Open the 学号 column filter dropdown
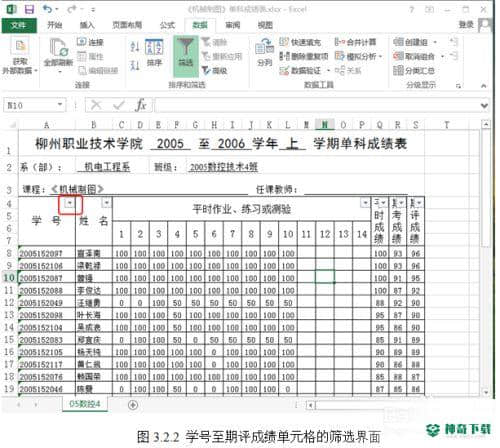Image resolution: width=500 pixels, height=448 pixels. (x=69, y=203)
